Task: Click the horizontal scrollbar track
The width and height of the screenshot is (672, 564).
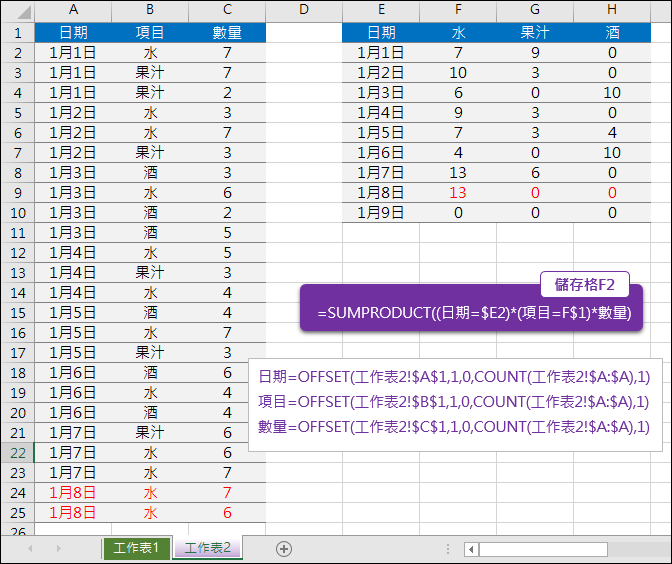Action: (x=543, y=549)
